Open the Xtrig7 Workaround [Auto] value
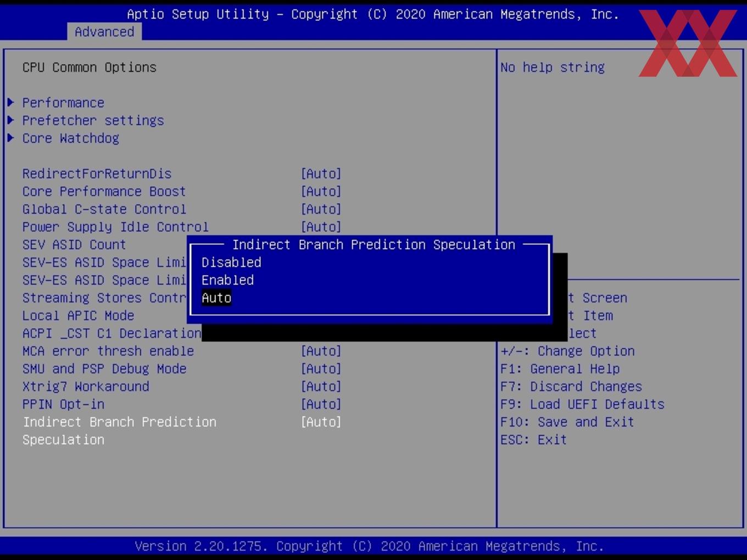Viewport: 747px width, 560px height. [321, 387]
